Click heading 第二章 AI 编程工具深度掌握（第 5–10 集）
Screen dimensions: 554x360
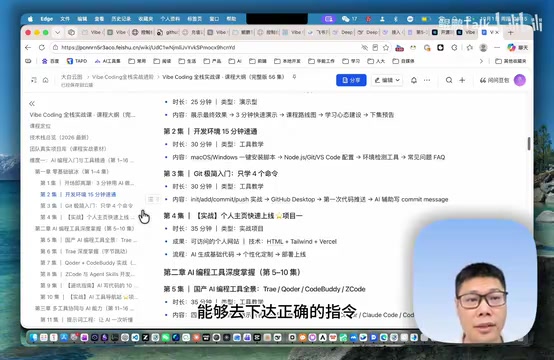(x=232, y=272)
